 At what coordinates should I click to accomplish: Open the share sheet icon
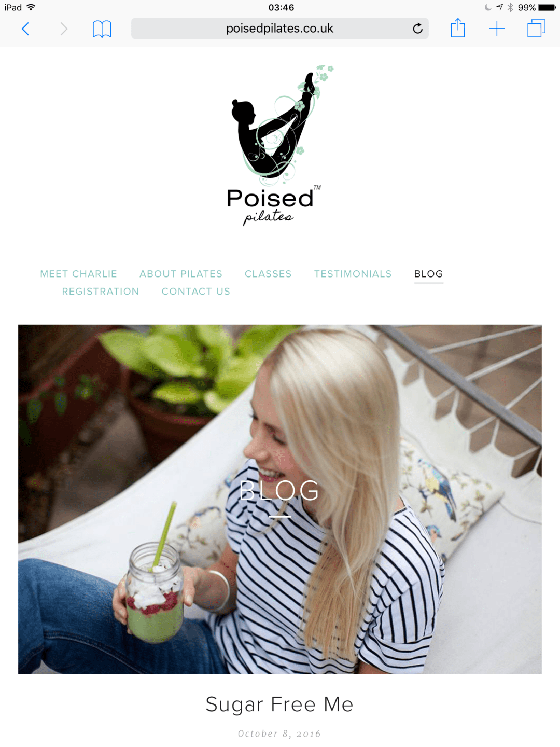tap(458, 28)
